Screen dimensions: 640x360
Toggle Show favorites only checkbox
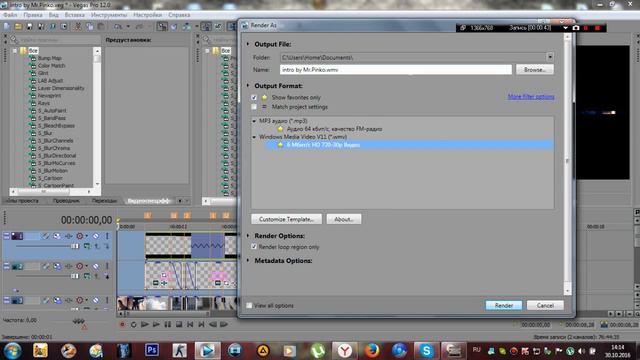coord(254,98)
